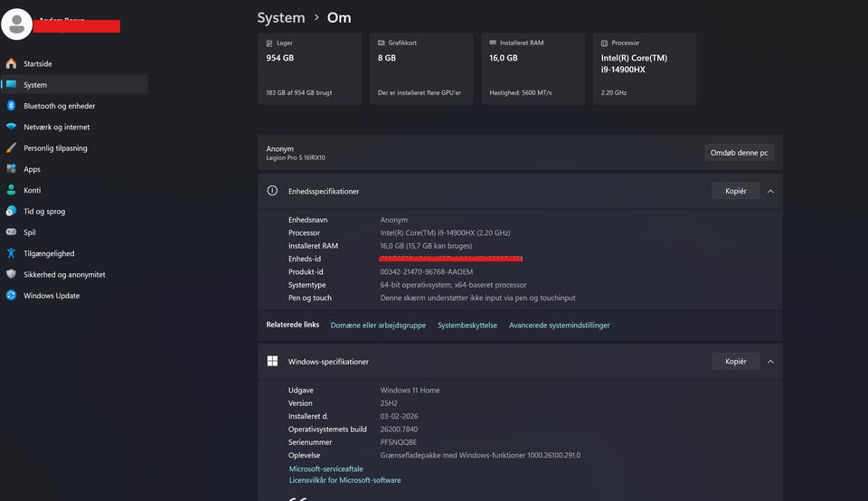
Task: Click the System breadcrumb in the header
Action: [280, 18]
